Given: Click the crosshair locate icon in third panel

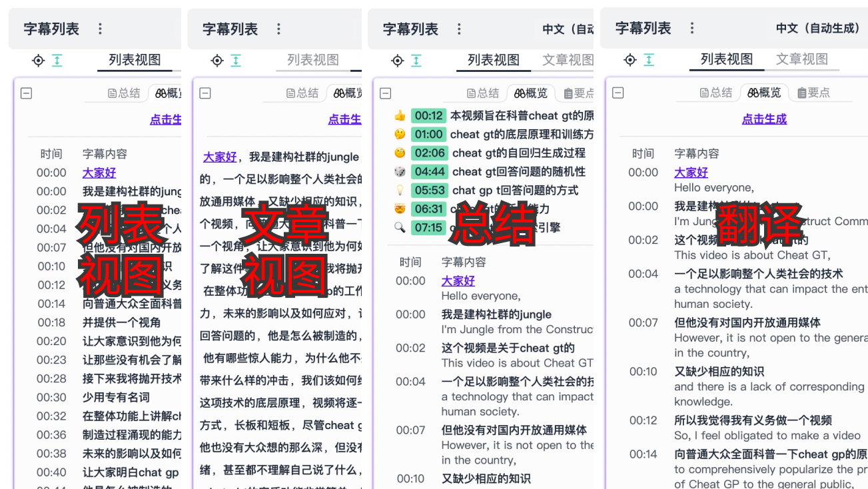Looking at the screenshot, I should pos(398,61).
